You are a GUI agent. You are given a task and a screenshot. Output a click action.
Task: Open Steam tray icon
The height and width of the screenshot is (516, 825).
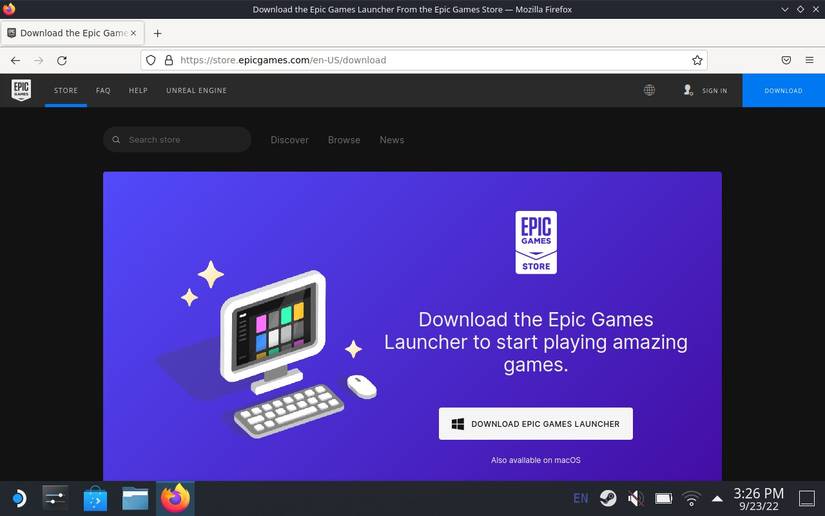coord(608,498)
